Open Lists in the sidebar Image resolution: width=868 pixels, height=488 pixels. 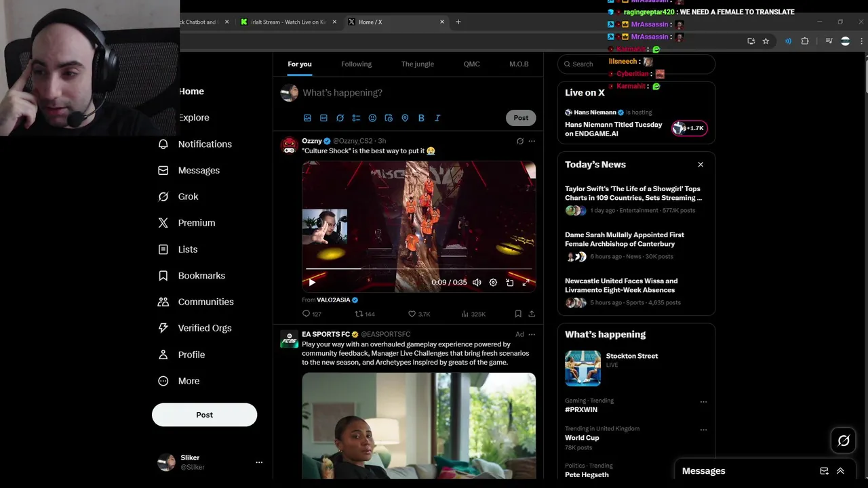pos(178,249)
